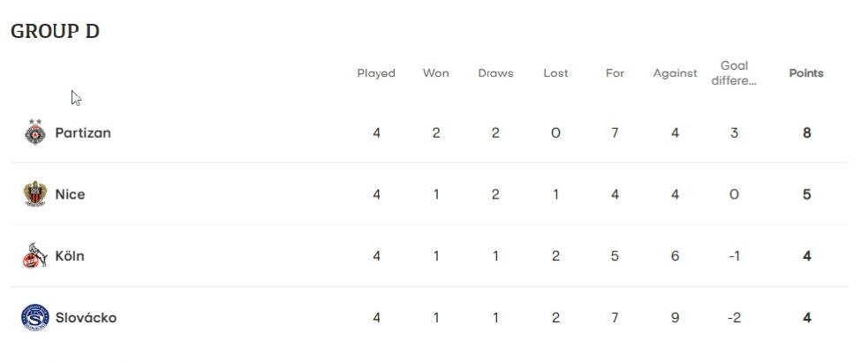Select the Slovácko team name
Screen dimensions: 868x363
[x=86, y=318]
